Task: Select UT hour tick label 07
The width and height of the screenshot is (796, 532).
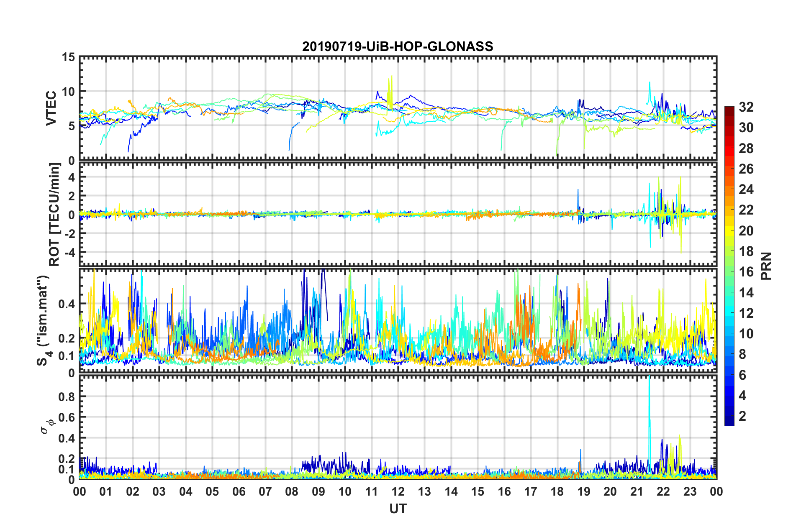Action: click(265, 491)
